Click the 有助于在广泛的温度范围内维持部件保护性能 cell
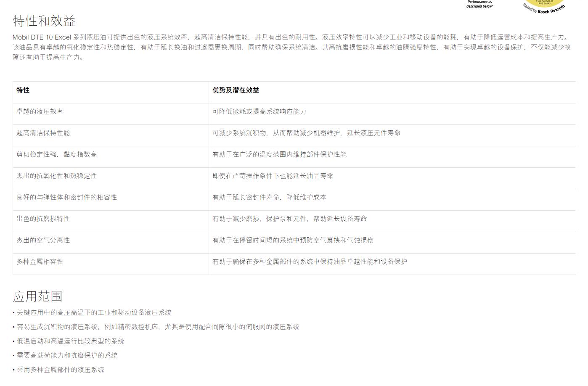This screenshot has width=588, height=386. click(x=392, y=157)
